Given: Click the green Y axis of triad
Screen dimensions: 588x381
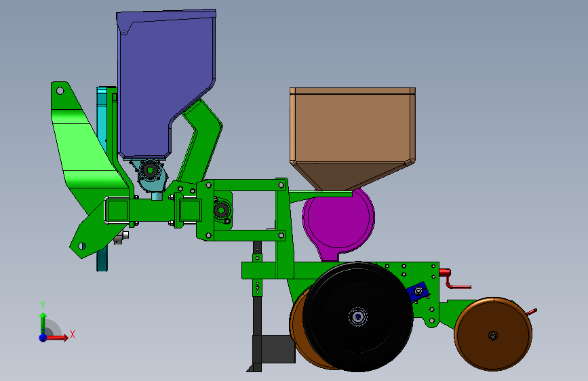Looking at the screenshot, I should (43, 323).
